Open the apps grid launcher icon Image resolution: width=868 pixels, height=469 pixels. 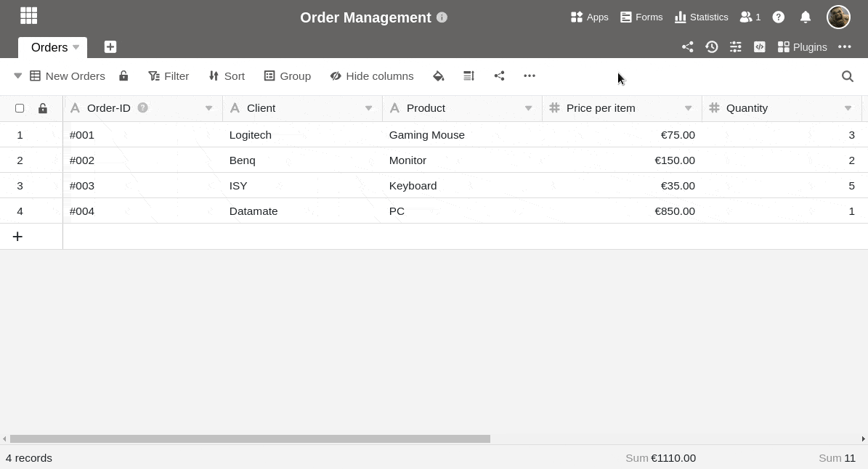pyautogui.click(x=28, y=16)
